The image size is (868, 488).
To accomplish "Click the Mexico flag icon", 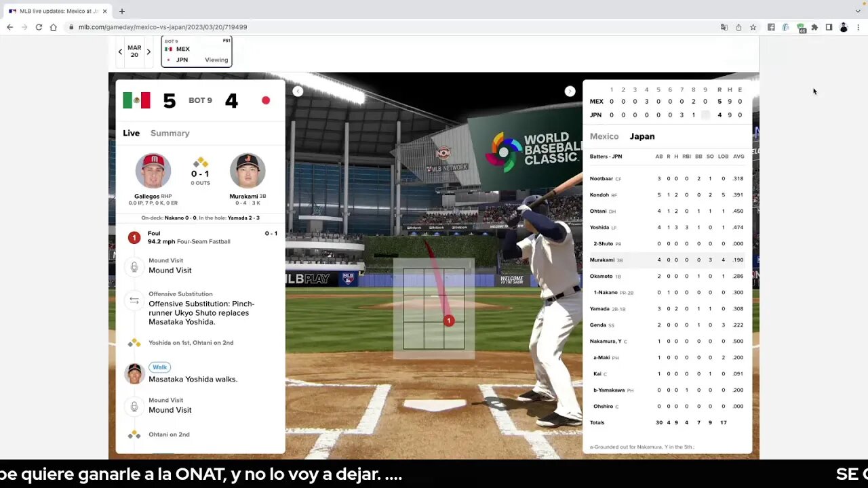I will (136, 100).
